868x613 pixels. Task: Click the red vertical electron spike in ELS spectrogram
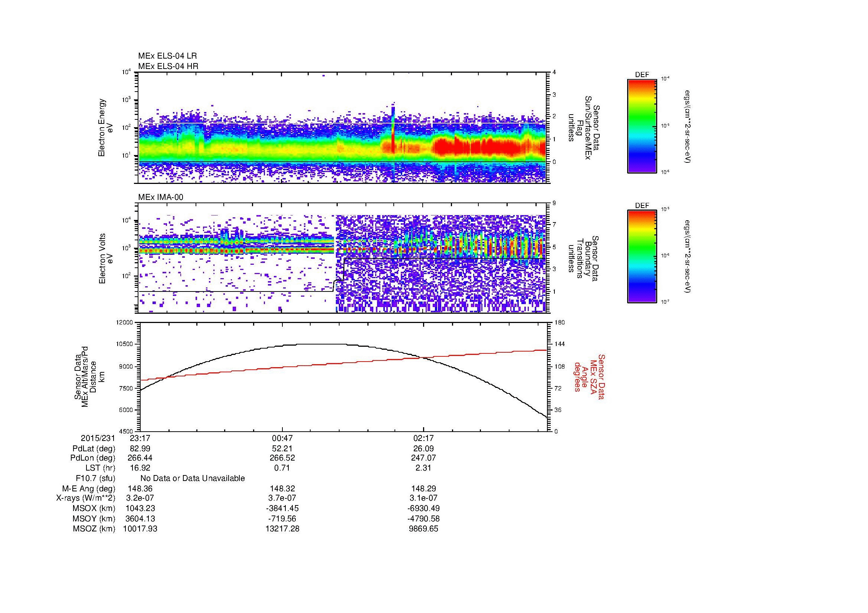[393, 130]
